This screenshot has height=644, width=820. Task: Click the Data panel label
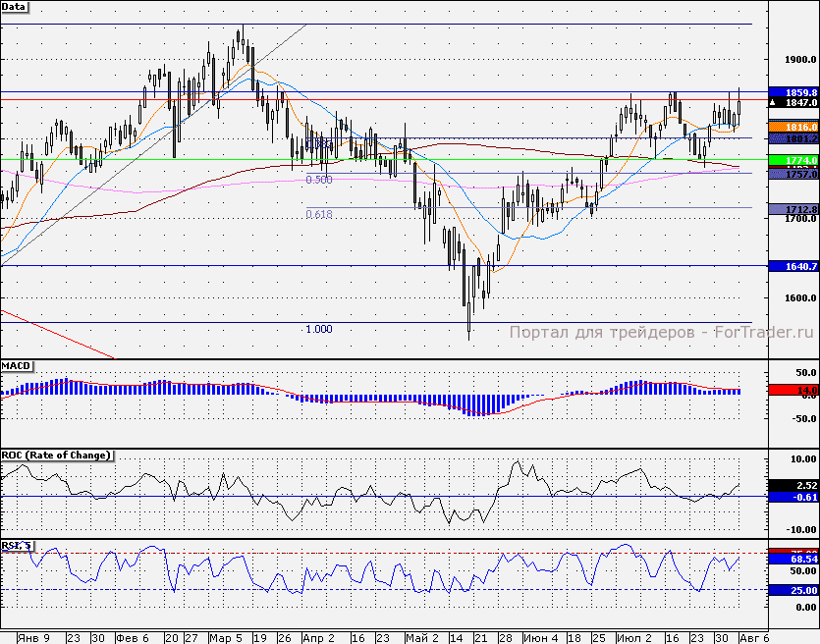point(15,7)
